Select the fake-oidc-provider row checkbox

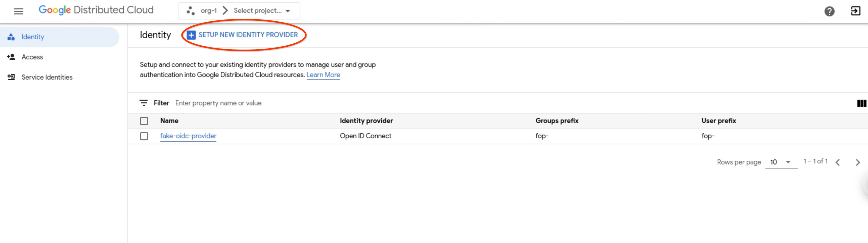point(144,136)
